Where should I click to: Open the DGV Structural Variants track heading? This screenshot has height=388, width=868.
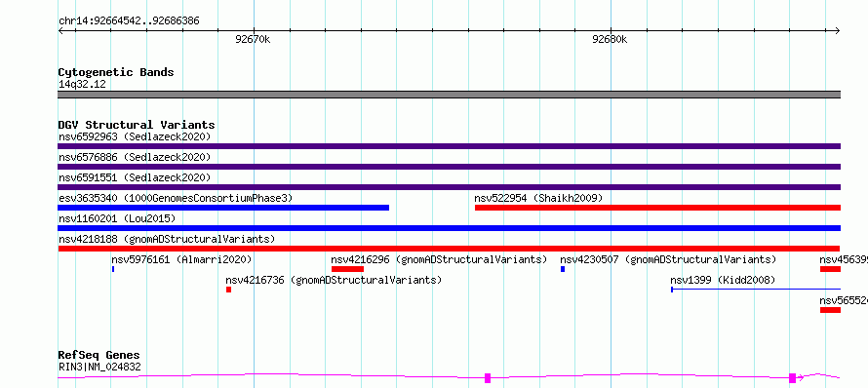coord(137,125)
